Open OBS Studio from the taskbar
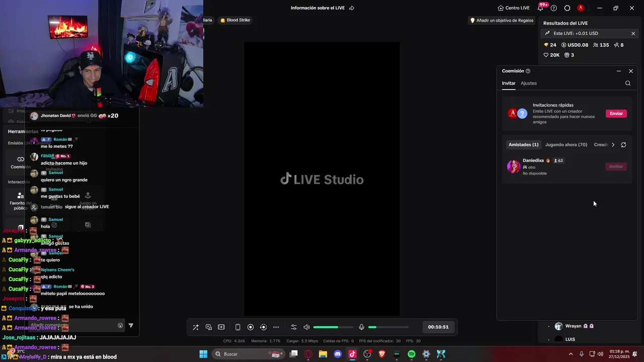This screenshot has height=362, width=644. (x=367, y=354)
